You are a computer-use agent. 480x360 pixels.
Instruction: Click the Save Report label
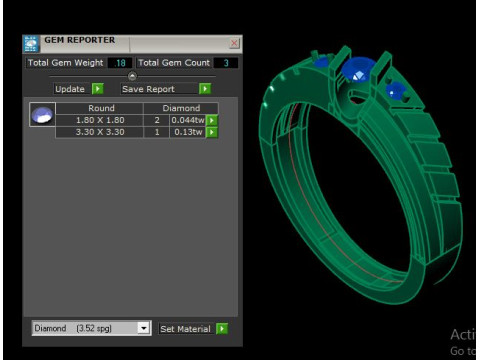148,89
